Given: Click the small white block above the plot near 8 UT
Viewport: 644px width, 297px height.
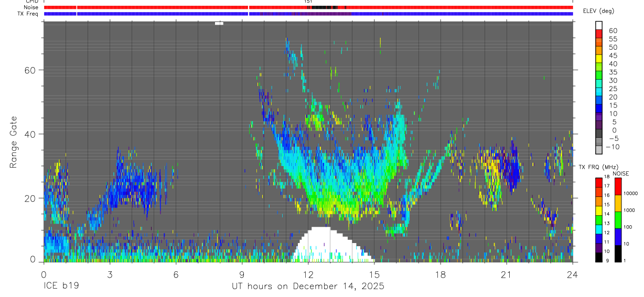Looking at the screenshot, I should [x=219, y=23].
